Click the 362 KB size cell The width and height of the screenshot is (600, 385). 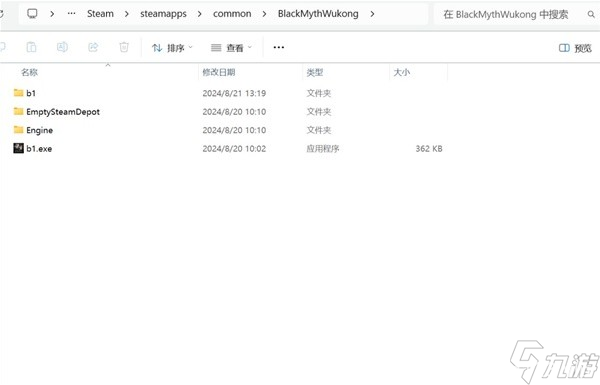[x=429, y=148]
